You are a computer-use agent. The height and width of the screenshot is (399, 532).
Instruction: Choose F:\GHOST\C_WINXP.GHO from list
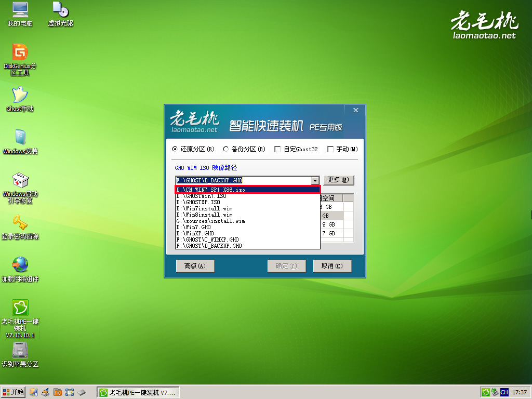248,240
